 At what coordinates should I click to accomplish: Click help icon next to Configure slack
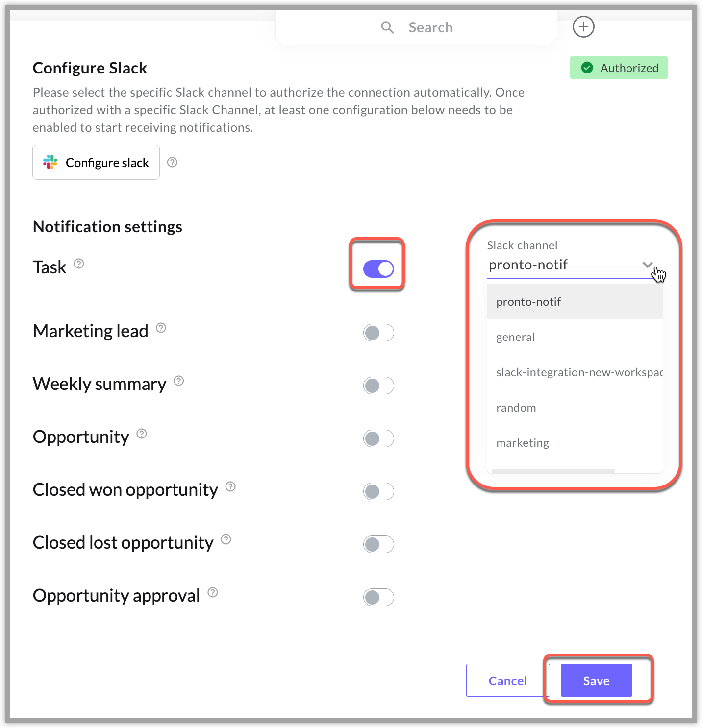point(172,162)
